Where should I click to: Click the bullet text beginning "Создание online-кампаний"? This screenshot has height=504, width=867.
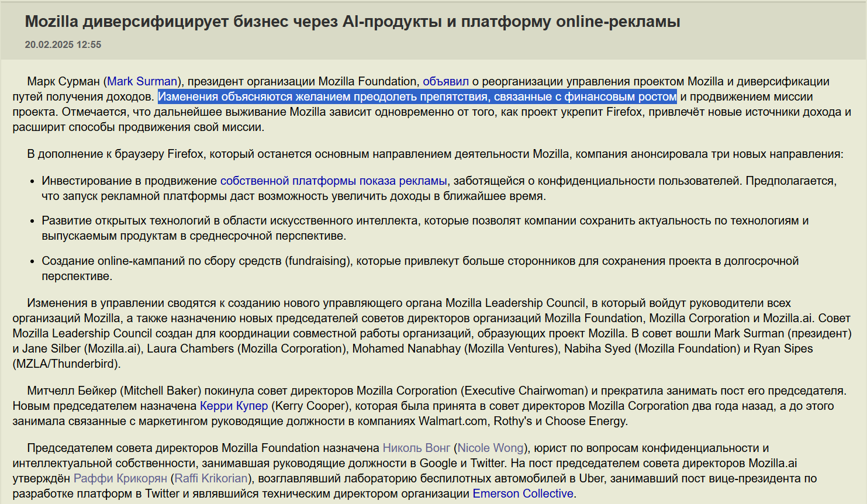[420, 268]
